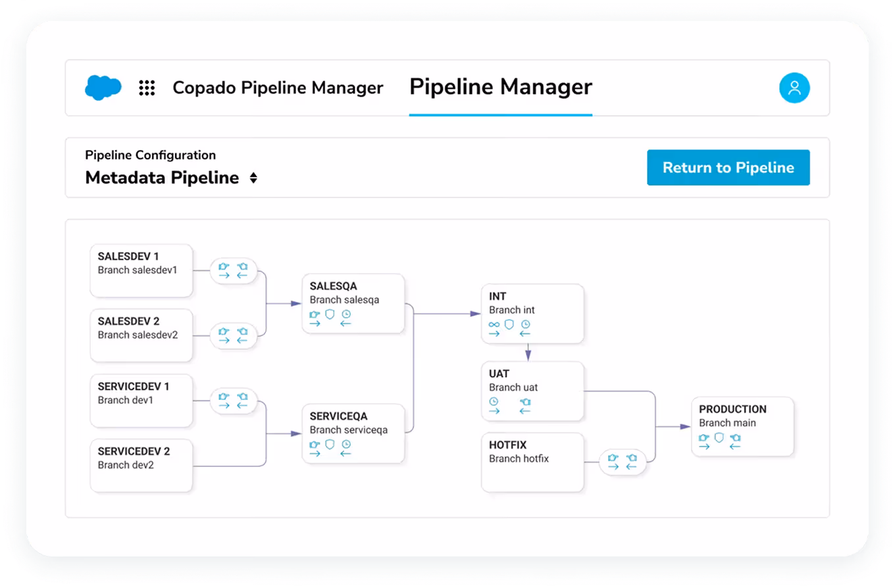Click the back hand icon in PRODUCTION
Screen dimensions: 895x588
tap(736, 437)
